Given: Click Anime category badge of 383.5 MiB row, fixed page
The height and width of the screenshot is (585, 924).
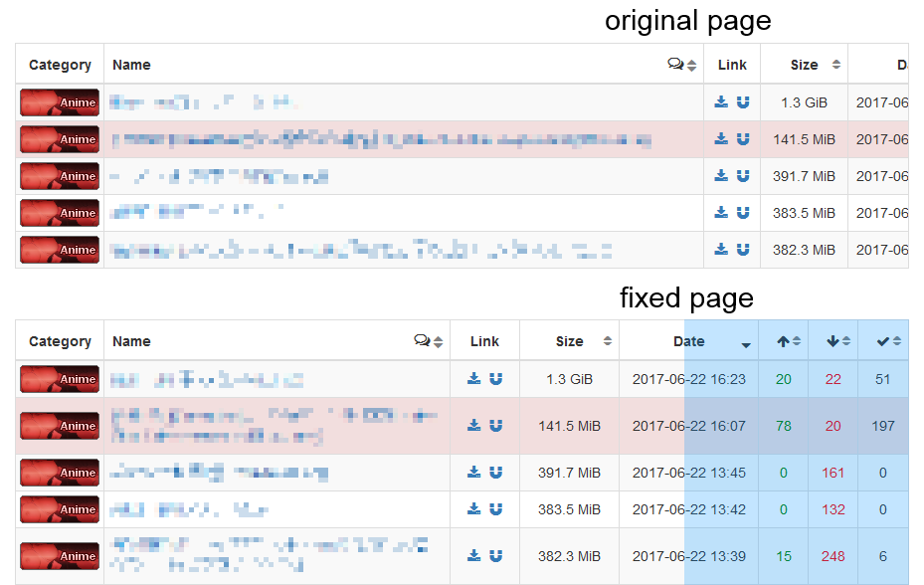Looking at the screenshot, I should point(60,509).
